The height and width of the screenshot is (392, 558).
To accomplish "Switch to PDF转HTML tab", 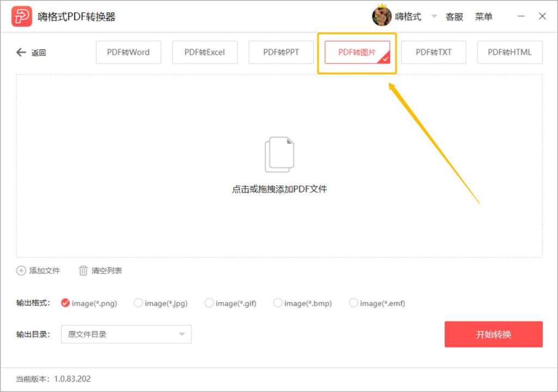I will tap(510, 52).
